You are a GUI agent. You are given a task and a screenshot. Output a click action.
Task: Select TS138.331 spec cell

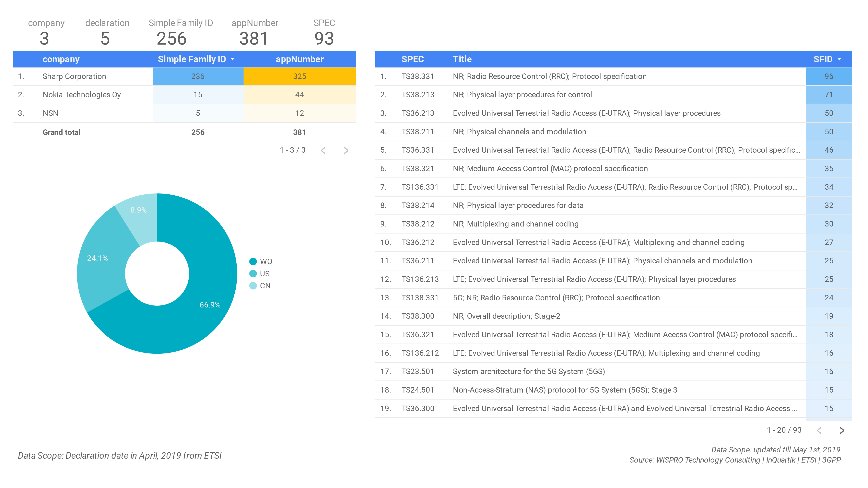(420, 298)
